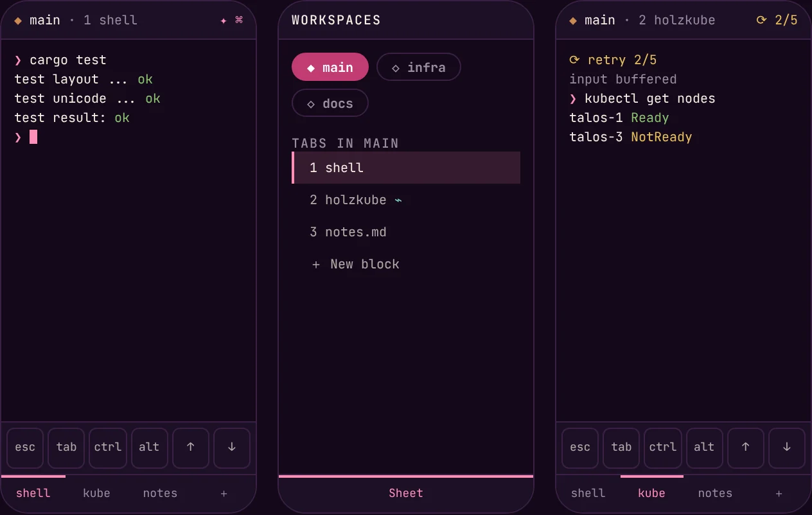Click the pink terminal cursor block
This screenshot has width=812, height=515.
[33, 137]
